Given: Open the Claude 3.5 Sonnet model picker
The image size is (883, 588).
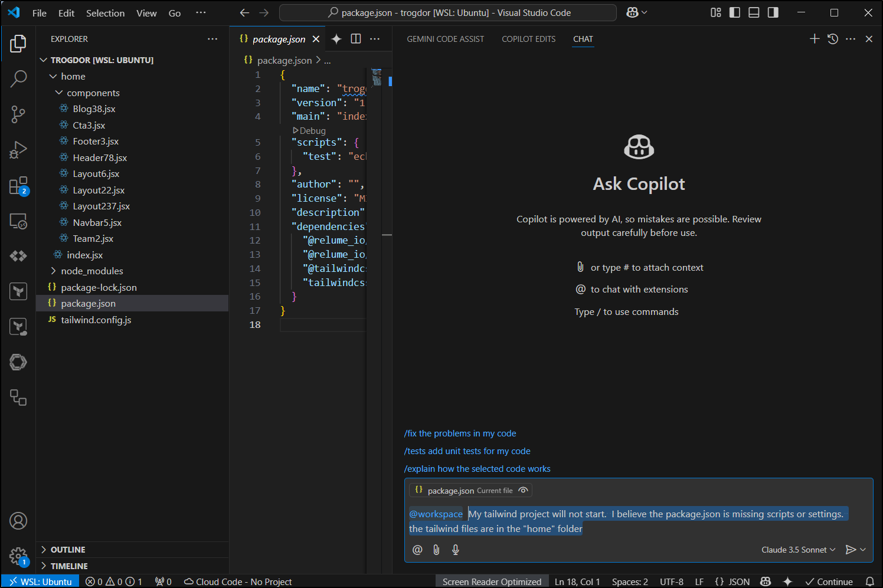Looking at the screenshot, I should tap(798, 550).
